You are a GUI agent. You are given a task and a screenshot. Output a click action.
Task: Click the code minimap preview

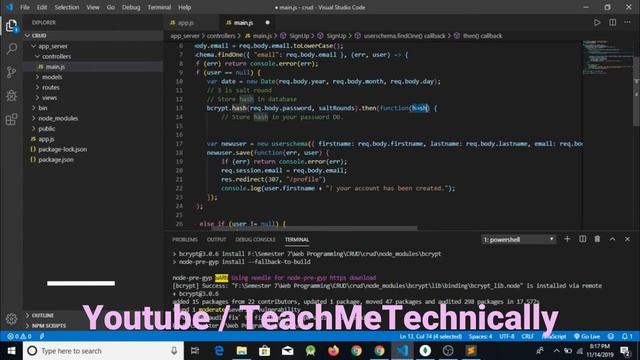607,57
